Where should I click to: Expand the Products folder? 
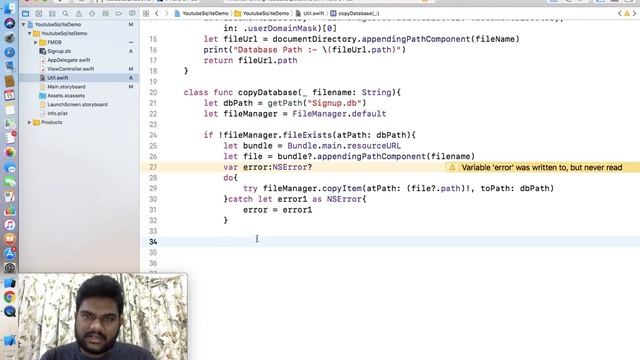[29, 122]
